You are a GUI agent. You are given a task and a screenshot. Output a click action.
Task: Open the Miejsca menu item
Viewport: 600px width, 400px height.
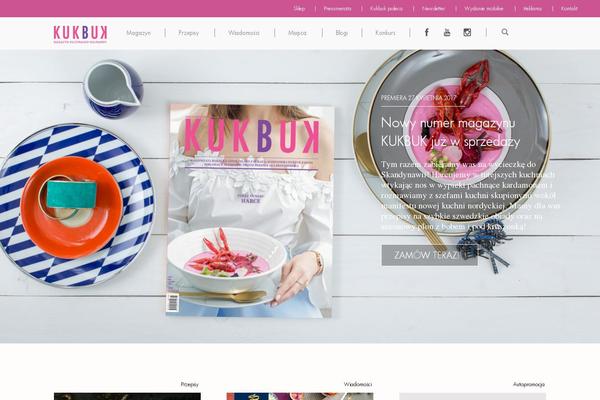[x=297, y=33]
